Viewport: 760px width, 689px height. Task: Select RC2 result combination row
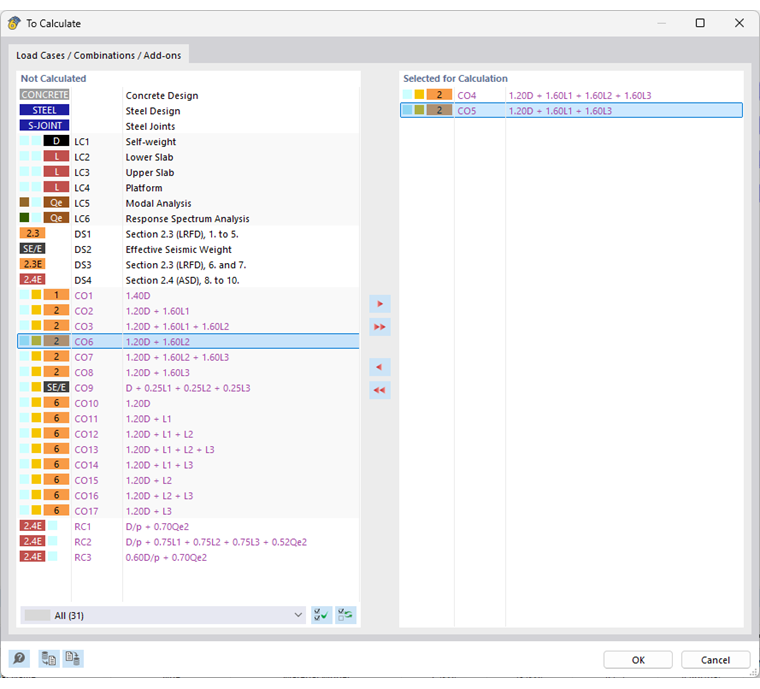(188, 542)
